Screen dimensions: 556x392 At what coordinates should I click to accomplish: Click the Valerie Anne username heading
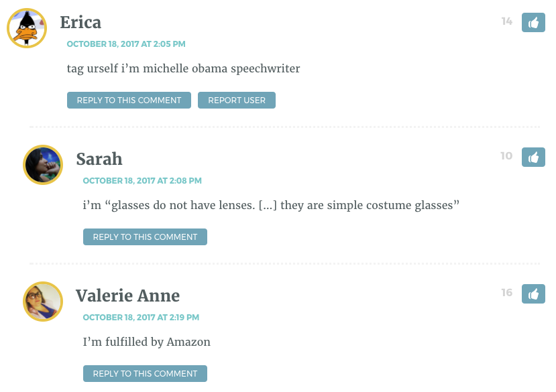(127, 296)
